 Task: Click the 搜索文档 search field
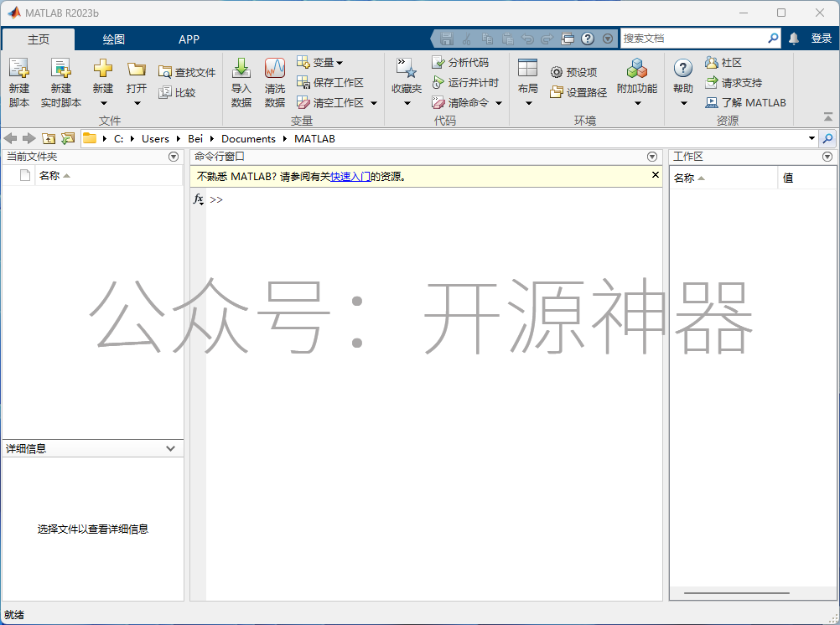694,38
